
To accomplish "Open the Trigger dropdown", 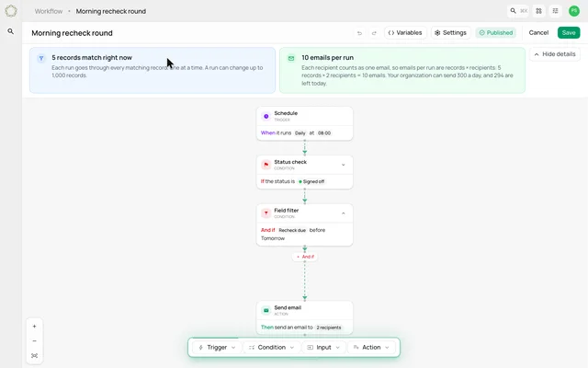I will [217, 348].
